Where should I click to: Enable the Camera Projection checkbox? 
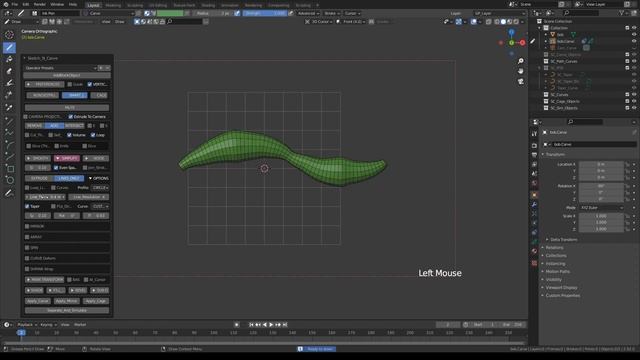coord(26,117)
